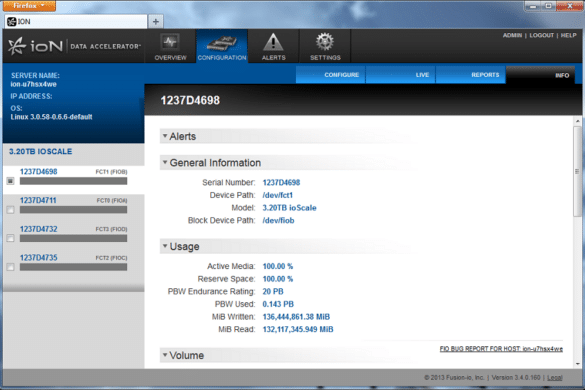585x390 pixels.
Task: Select the ION browser tab
Action: tap(76, 22)
